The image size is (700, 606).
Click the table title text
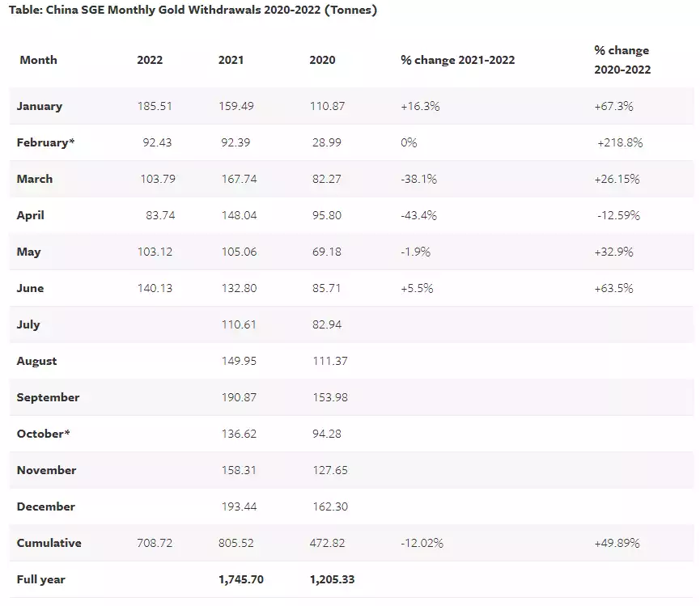coord(193,11)
